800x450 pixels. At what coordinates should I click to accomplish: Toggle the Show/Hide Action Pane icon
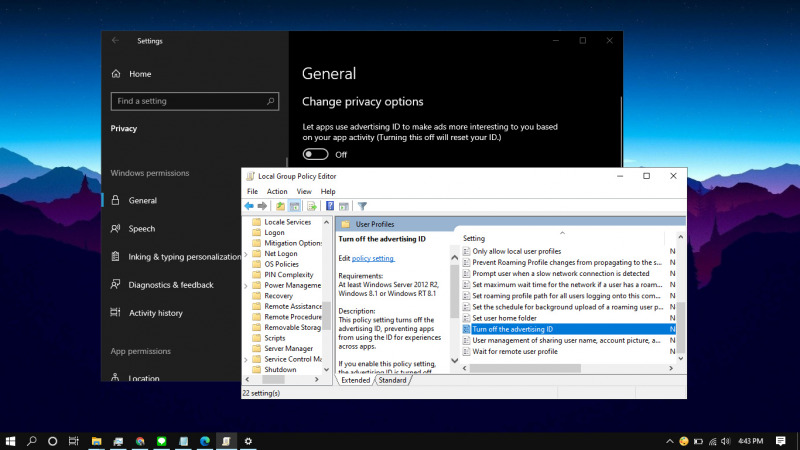point(344,206)
